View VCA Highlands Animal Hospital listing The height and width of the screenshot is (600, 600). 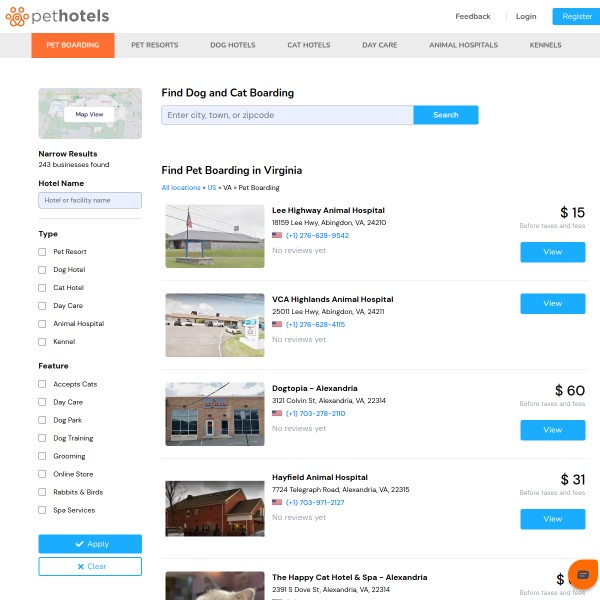pos(553,303)
